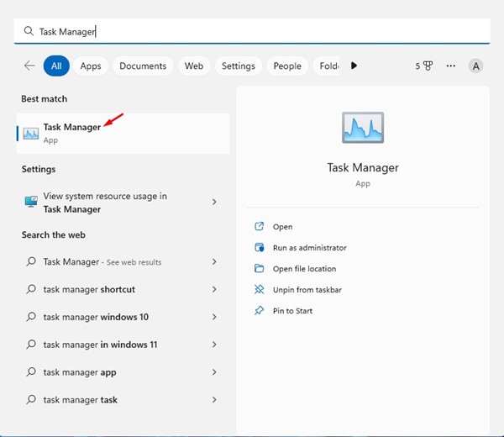Select the task manager shortcut suggestion
This screenshot has width=504, height=437.
click(x=123, y=289)
